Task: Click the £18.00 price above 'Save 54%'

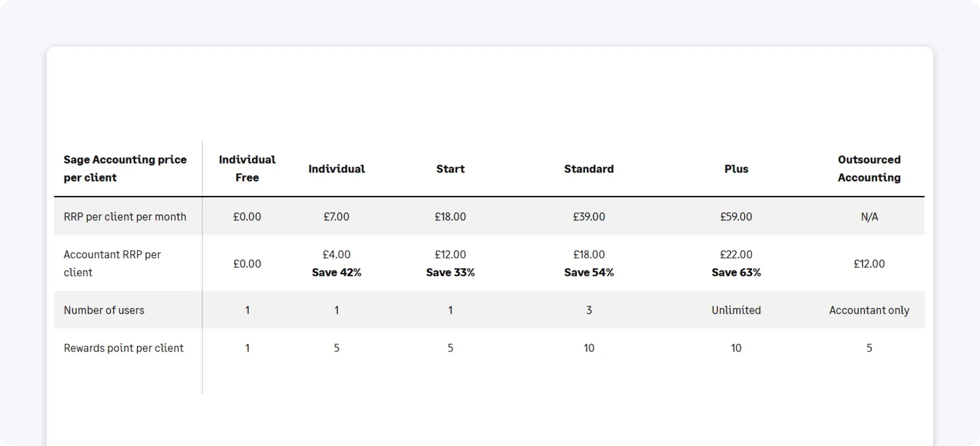Action: (589, 254)
